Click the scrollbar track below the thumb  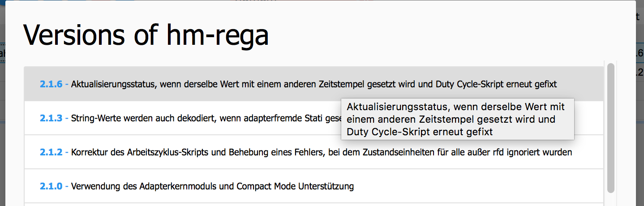[610, 200]
